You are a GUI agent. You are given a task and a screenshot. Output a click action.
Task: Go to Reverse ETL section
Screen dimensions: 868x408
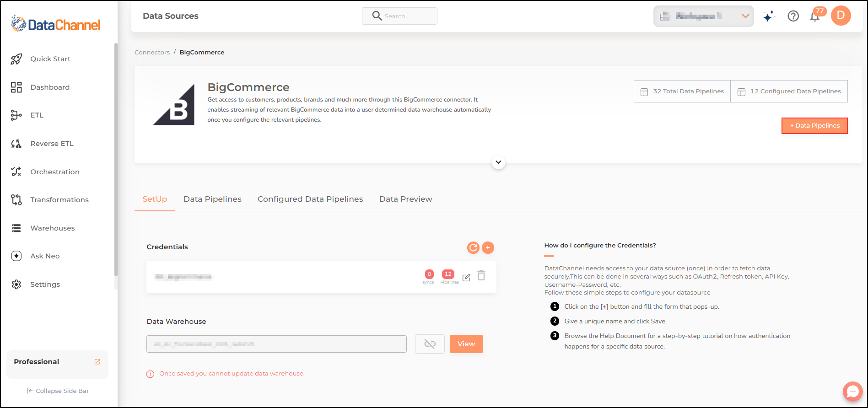point(52,144)
